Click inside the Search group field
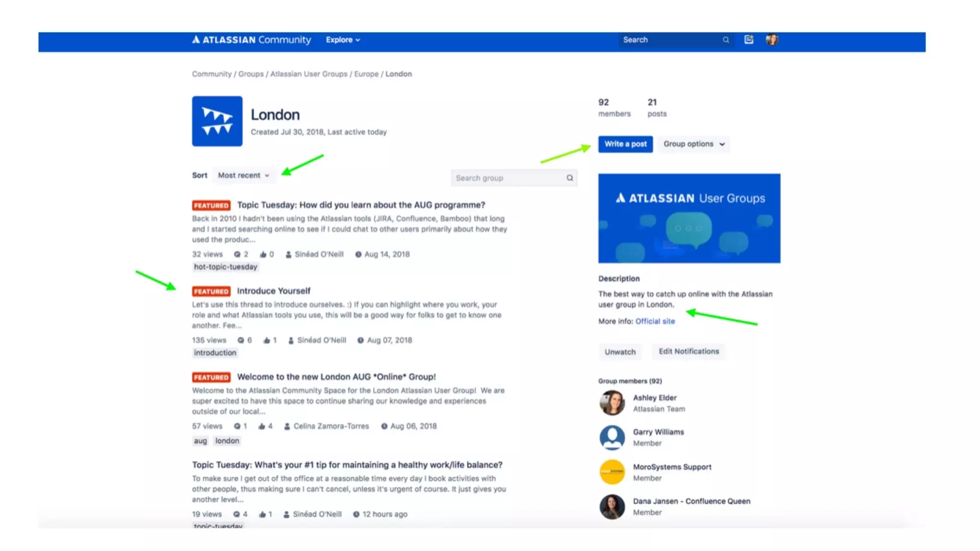Screen dimensions: 980x551 click(507, 178)
